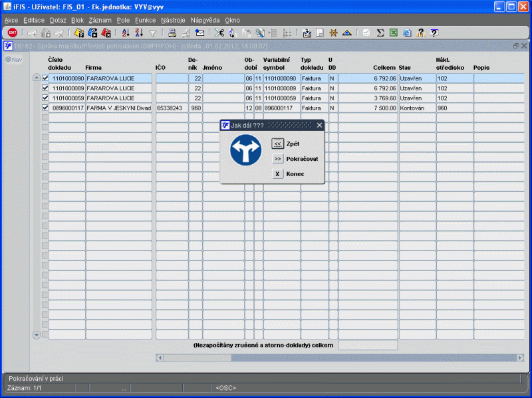
Task: Open the Pole menu
Action: pos(123,21)
